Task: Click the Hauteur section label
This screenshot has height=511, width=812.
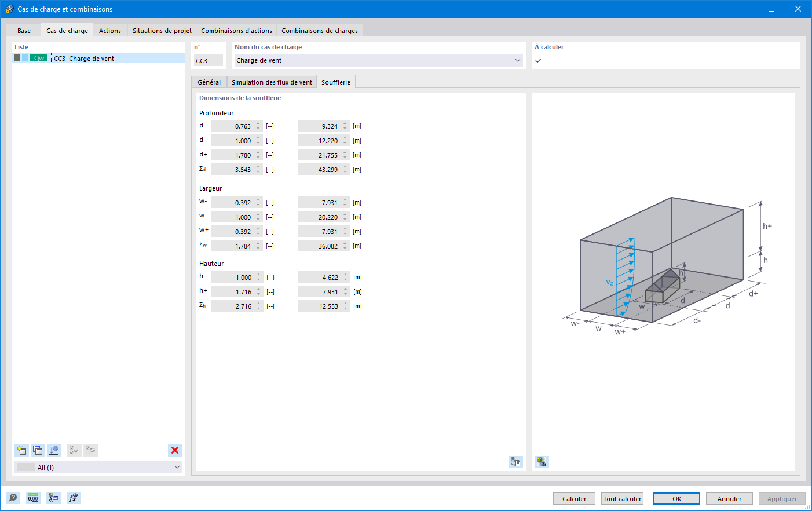Action: (211, 264)
